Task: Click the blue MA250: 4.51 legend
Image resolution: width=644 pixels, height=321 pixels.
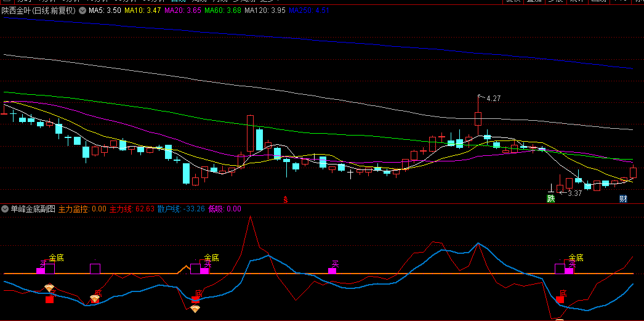Action: point(309,10)
